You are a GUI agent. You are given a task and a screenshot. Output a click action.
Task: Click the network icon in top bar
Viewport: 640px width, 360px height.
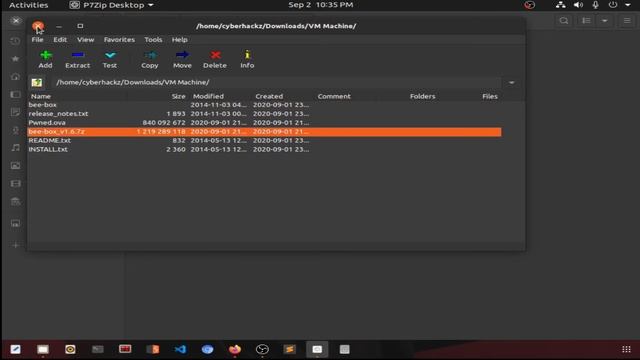click(560, 5)
